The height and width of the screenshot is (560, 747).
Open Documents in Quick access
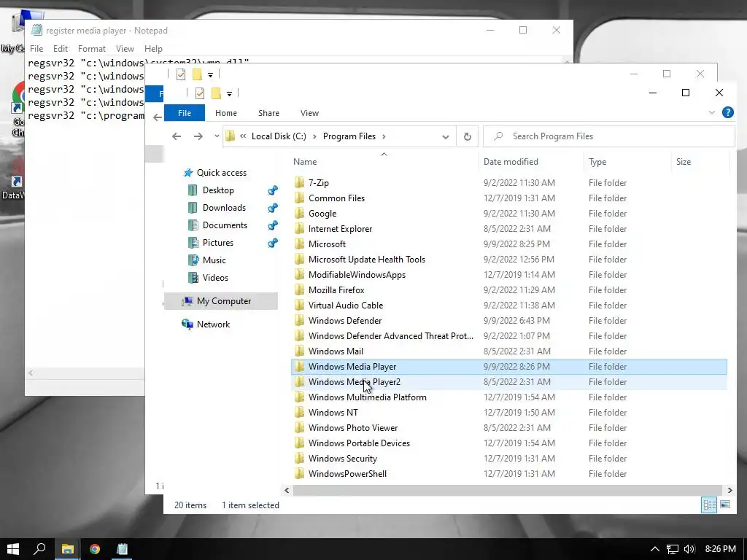click(x=225, y=225)
